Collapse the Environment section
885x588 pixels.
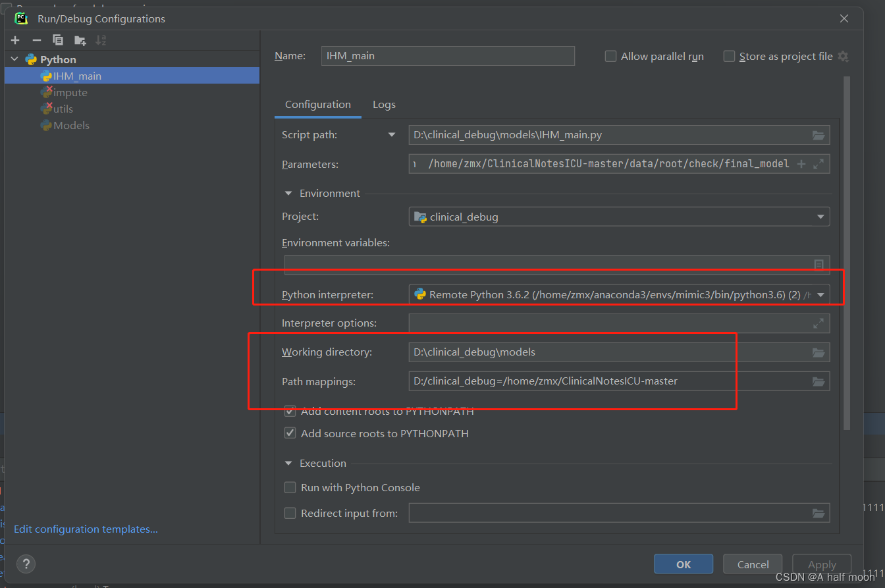point(288,194)
